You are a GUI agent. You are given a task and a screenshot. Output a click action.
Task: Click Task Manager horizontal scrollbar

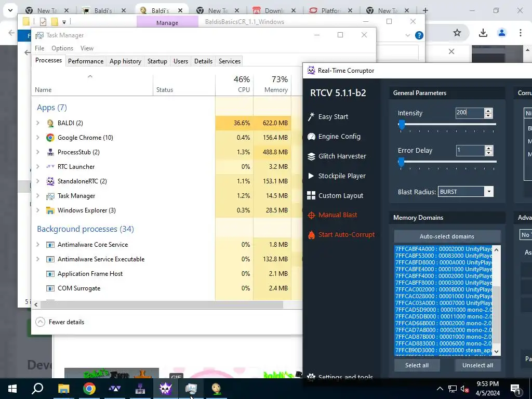(162, 304)
